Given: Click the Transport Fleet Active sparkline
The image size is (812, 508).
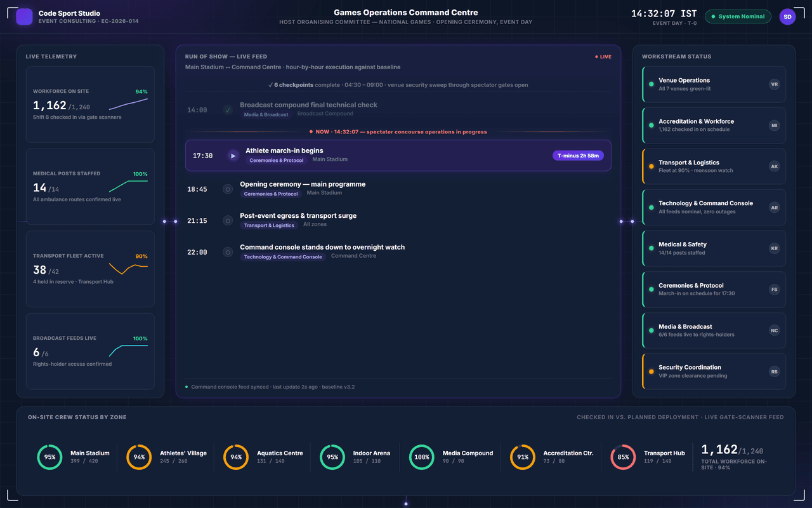Looking at the screenshot, I should [128, 268].
